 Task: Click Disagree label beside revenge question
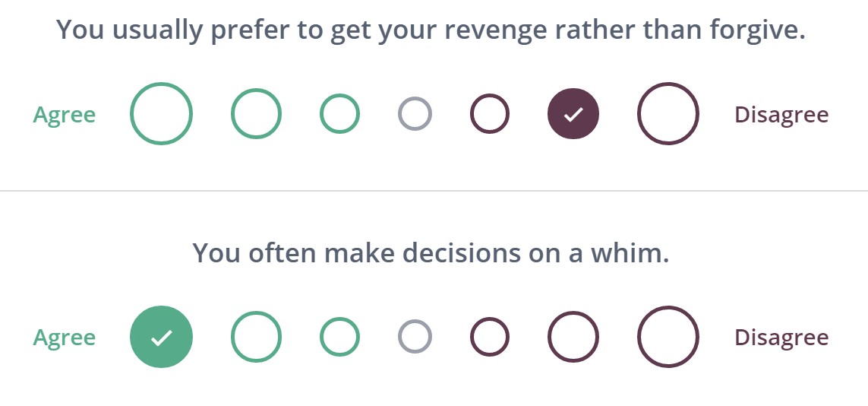tap(781, 115)
